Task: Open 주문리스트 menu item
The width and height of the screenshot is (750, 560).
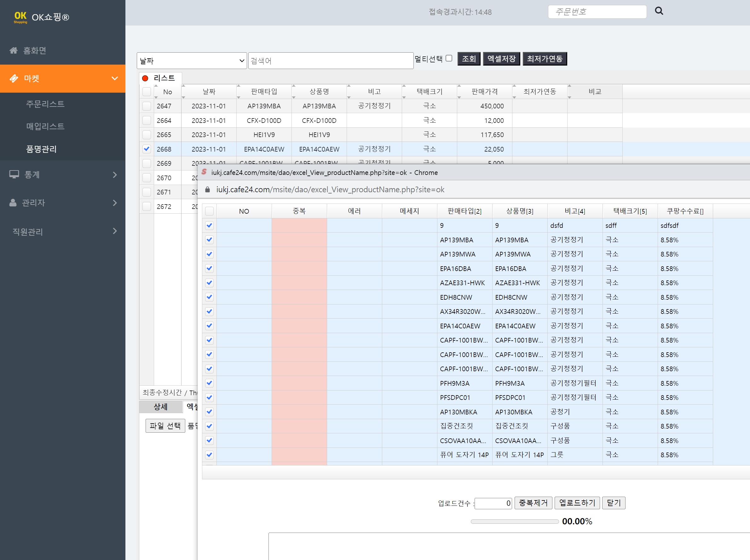Action: pos(45,104)
